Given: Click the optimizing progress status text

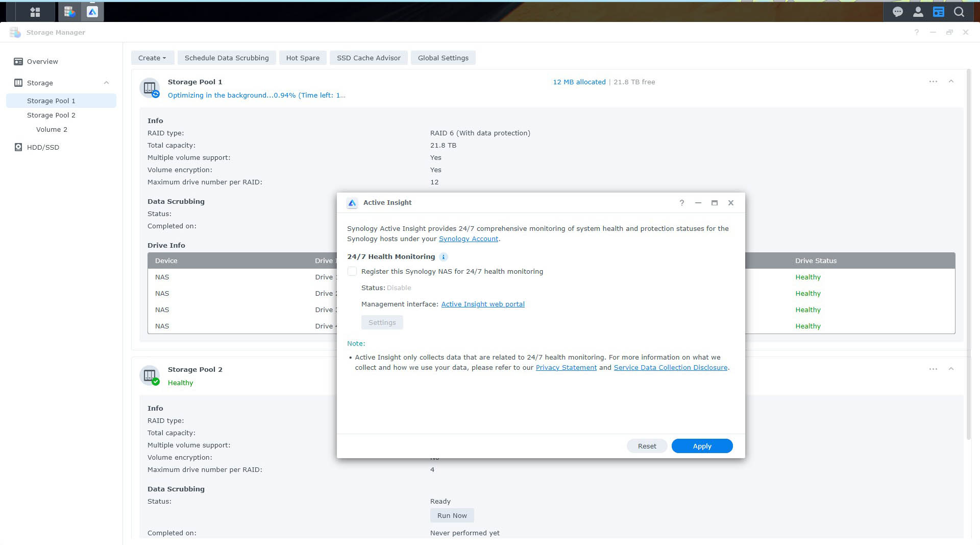Looking at the screenshot, I should click(256, 95).
